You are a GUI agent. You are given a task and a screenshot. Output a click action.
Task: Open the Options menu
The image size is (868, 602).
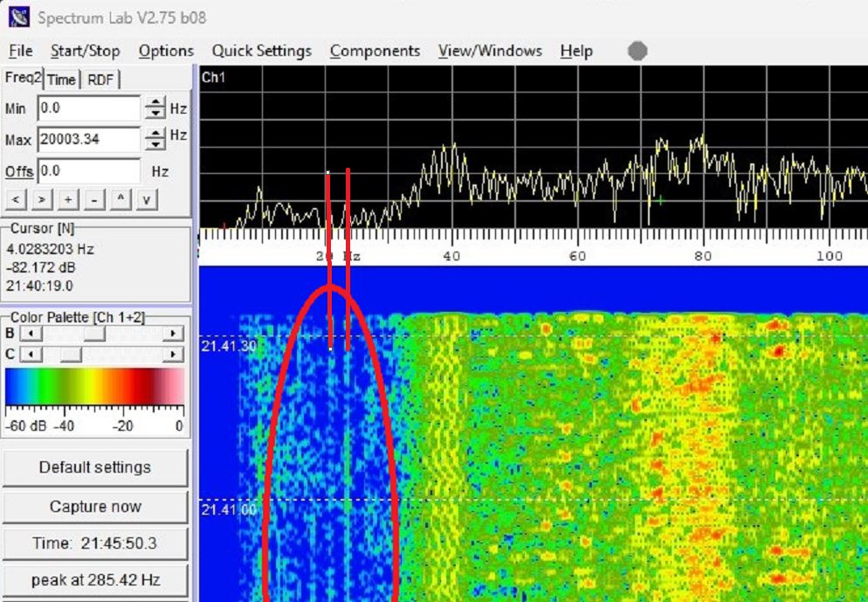coord(166,51)
